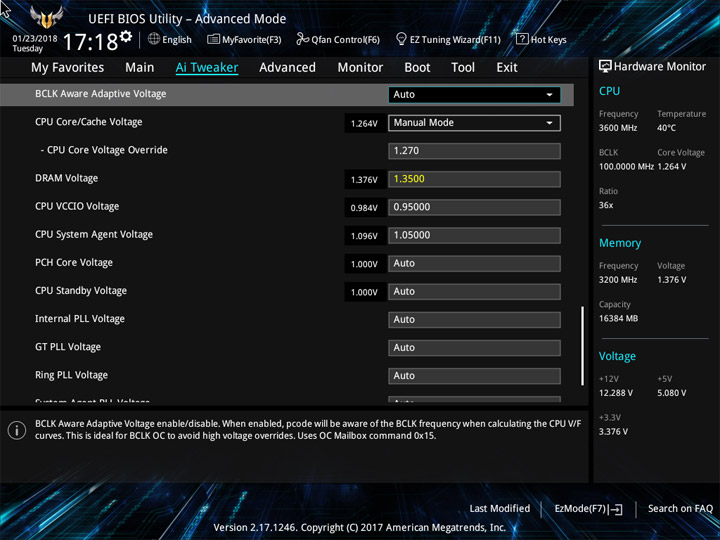Select CPU Standby Voltage label
The image size is (720, 540).
click(x=81, y=291)
